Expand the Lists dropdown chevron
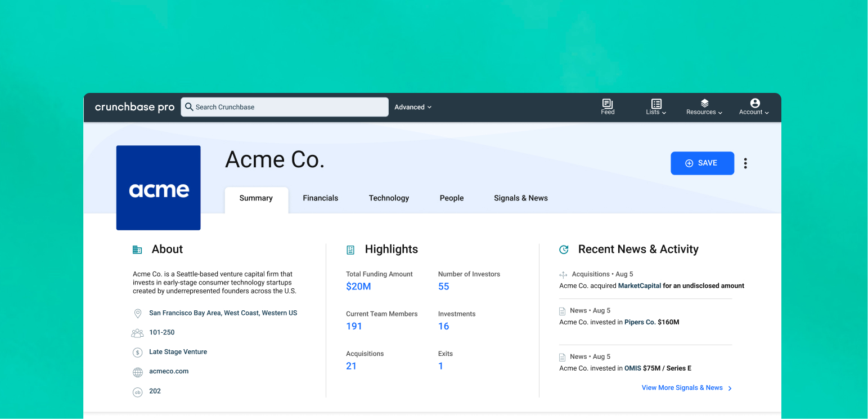 click(664, 113)
